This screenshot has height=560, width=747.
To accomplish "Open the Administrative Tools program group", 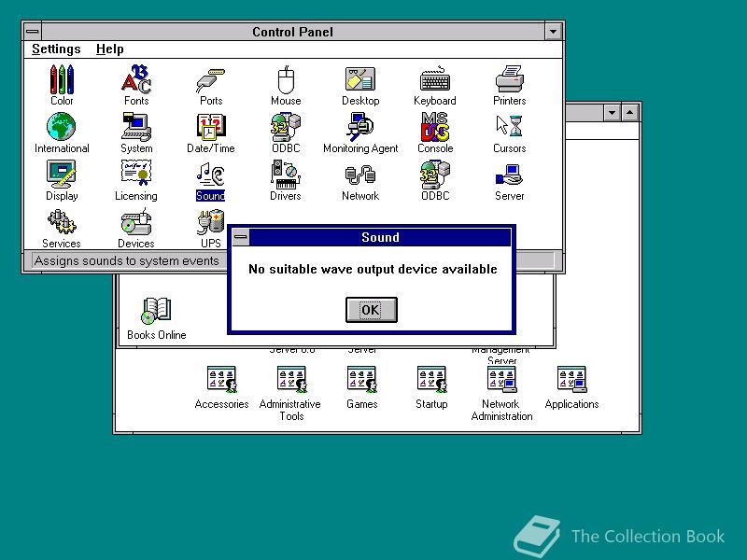I will 290,393.
